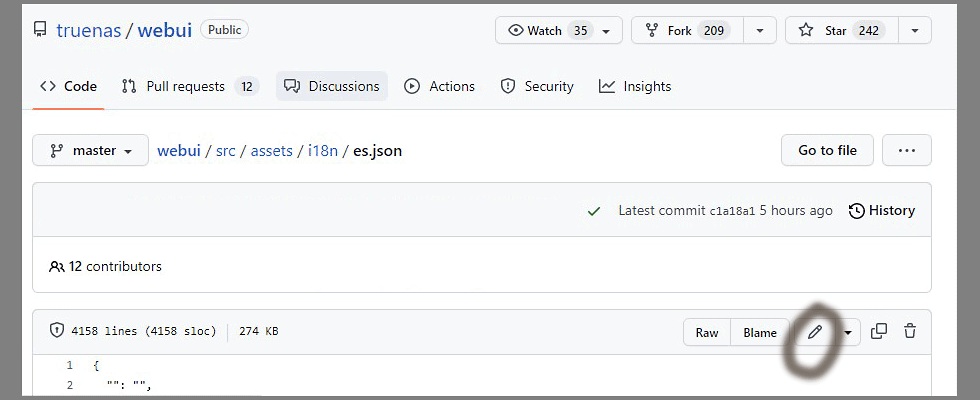Click the pencil edit file icon
The height and width of the screenshot is (400, 980).
(815, 332)
